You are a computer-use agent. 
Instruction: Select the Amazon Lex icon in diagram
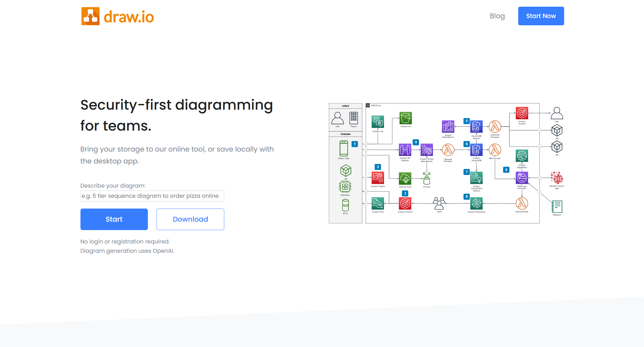point(378,122)
